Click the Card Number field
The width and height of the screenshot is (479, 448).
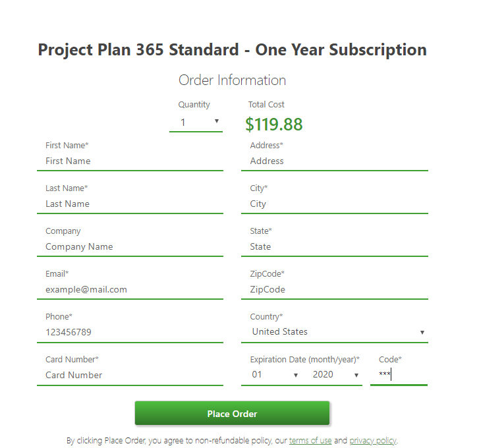point(130,376)
